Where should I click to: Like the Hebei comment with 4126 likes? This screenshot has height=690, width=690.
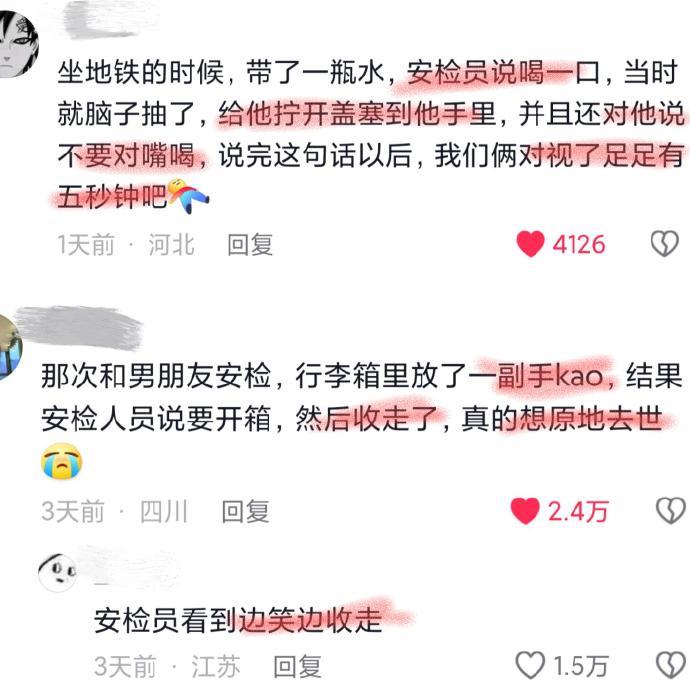[x=530, y=244]
